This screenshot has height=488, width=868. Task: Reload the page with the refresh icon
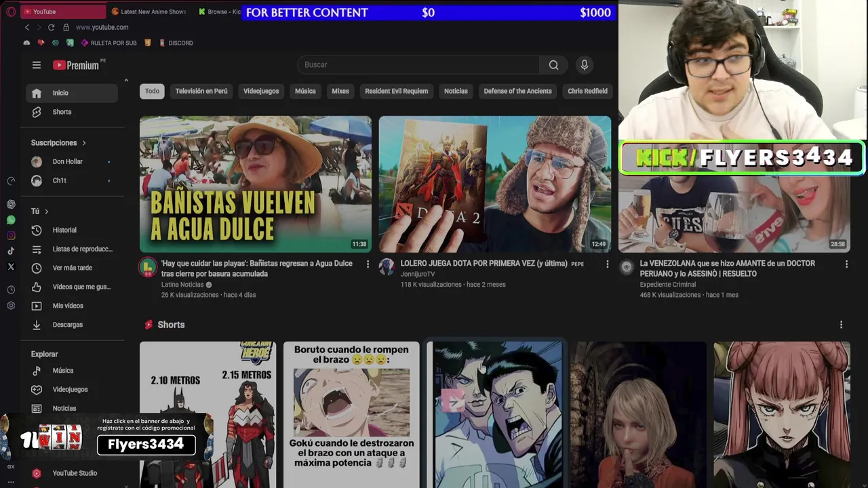[x=51, y=27]
